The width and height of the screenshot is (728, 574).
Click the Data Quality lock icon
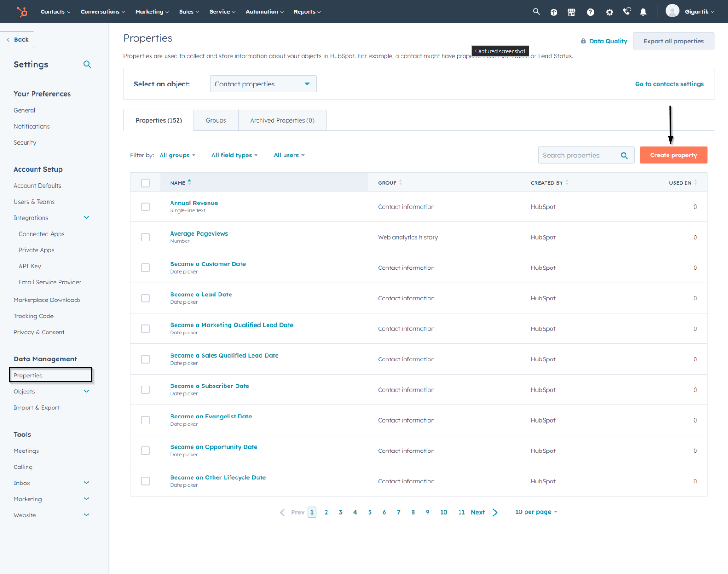tap(583, 41)
